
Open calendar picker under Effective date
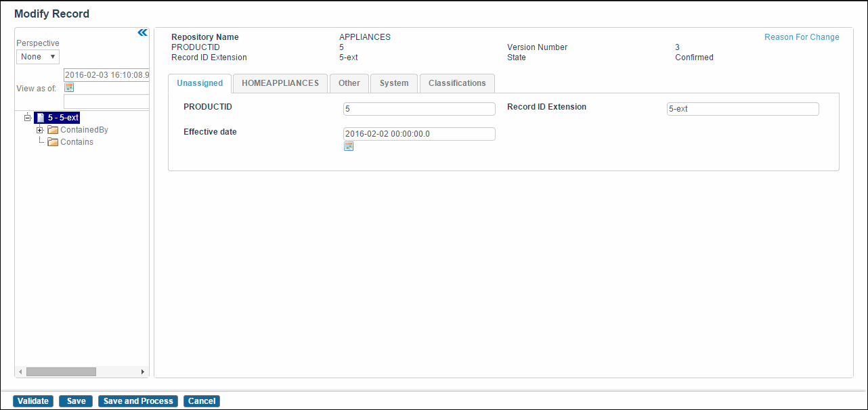349,146
